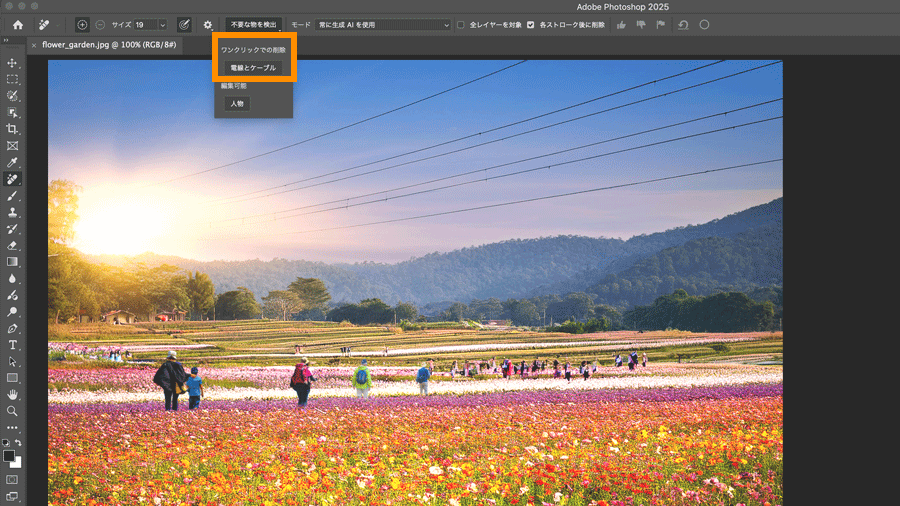Click the flag report icon
The height and width of the screenshot is (506, 900).
coord(661,25)
